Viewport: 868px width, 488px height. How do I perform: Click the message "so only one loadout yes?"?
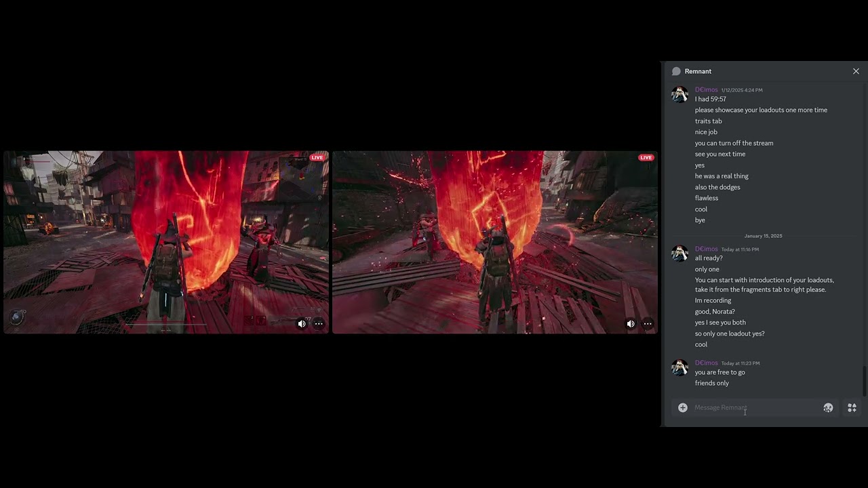click(730, 333)
